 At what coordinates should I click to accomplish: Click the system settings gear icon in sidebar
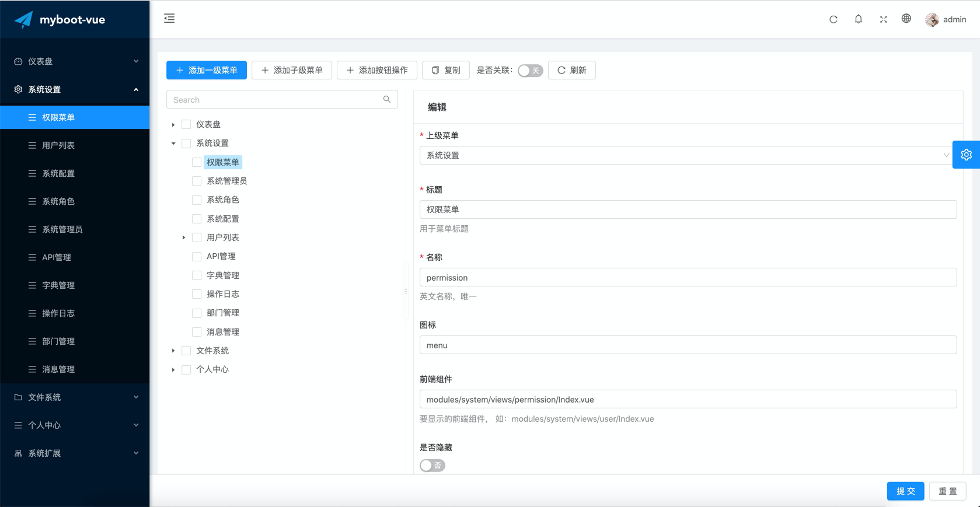click(x=18, y=89)
